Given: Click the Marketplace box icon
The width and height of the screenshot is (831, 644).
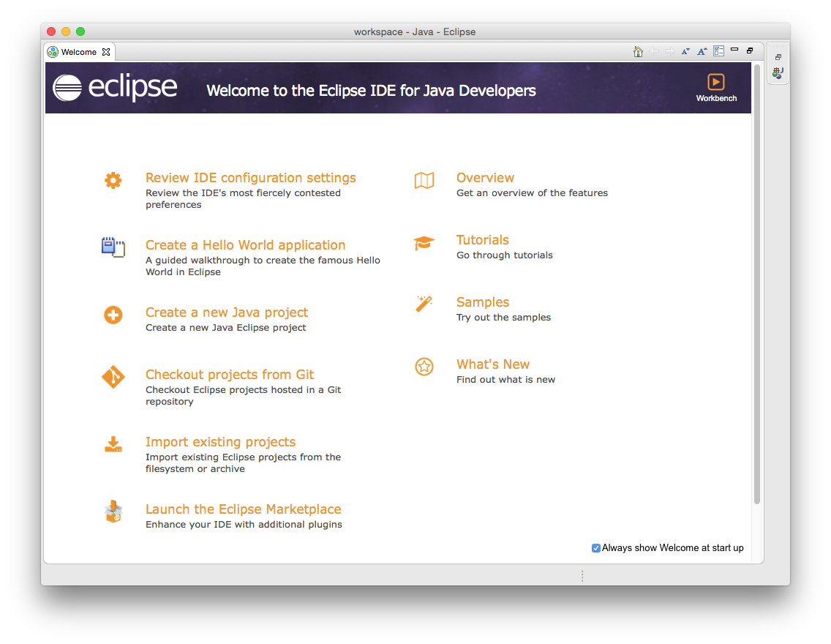Looking at the screenshot, I should click(113, 512).
